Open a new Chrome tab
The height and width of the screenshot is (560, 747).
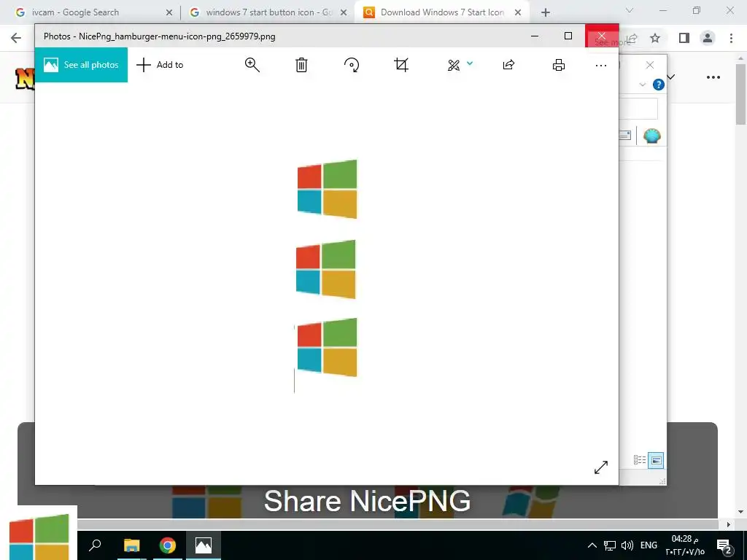click(x=546, y=12)
